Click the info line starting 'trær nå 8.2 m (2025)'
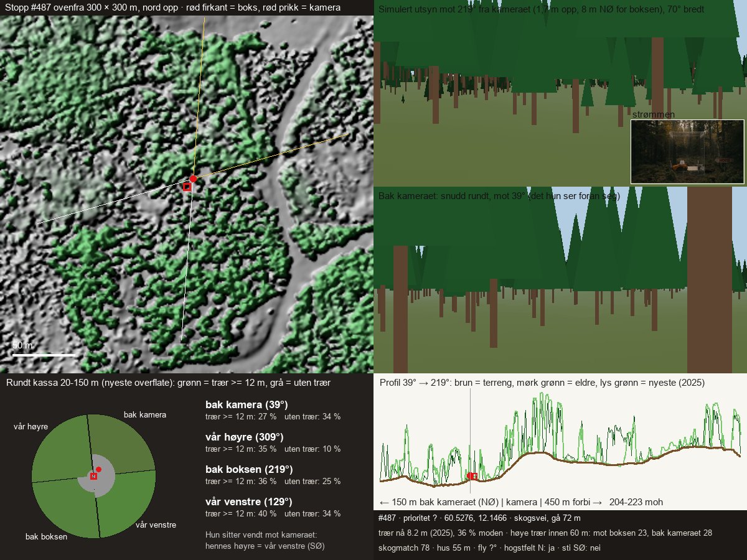The image size is (747, 560). pyautogui.click(x=545, y=533)
